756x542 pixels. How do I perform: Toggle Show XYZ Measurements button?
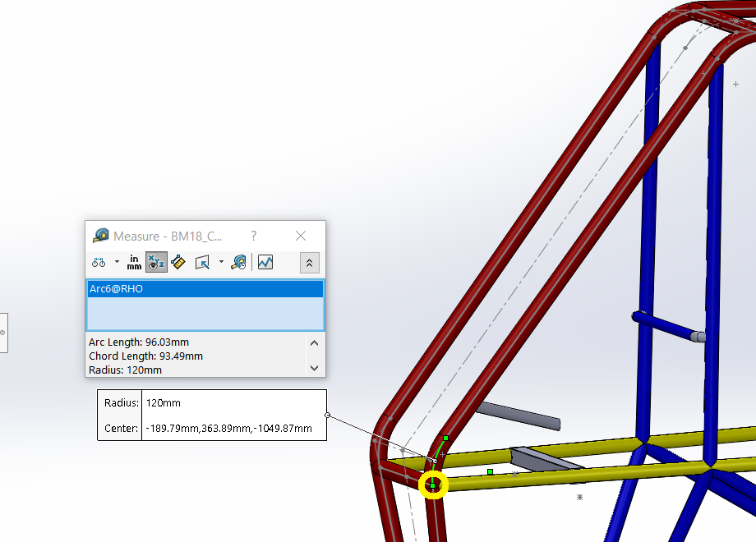(156, 263)
